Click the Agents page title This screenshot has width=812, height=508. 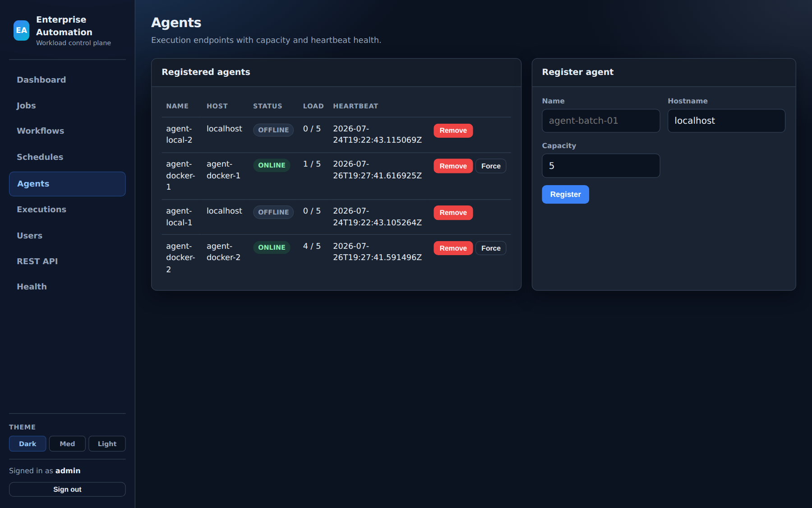pyautogui.click(x=176, y=23)
